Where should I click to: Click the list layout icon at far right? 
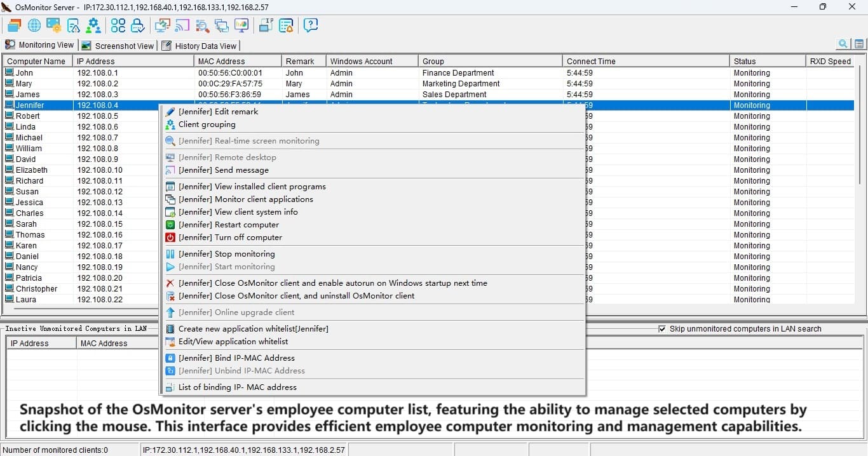click(859, 44)
